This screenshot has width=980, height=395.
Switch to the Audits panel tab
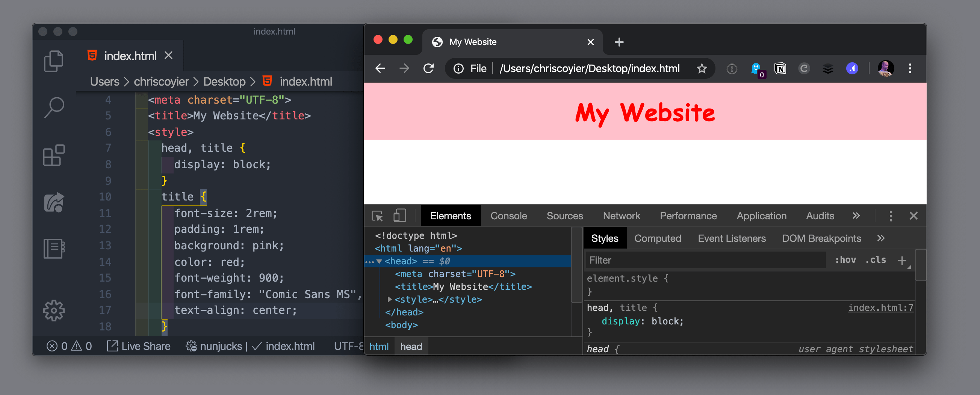pyautogui.click(x=820, y=216)
